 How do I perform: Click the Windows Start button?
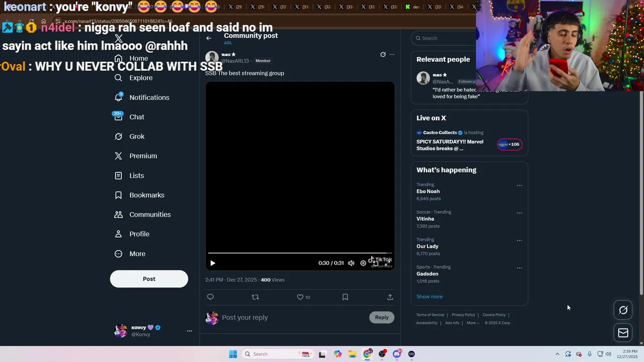point(233,354)
